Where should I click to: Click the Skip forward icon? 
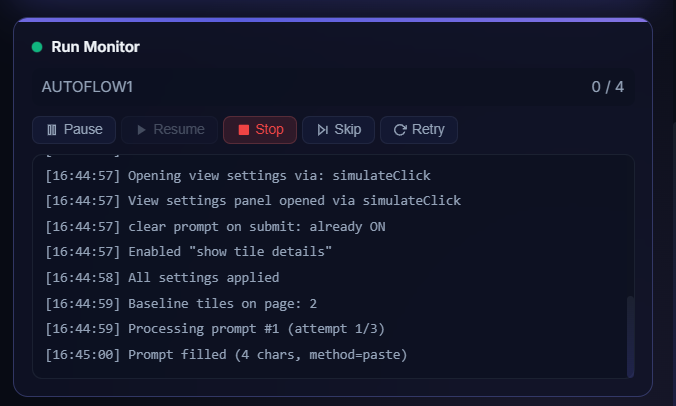click(x=322, y=130)
